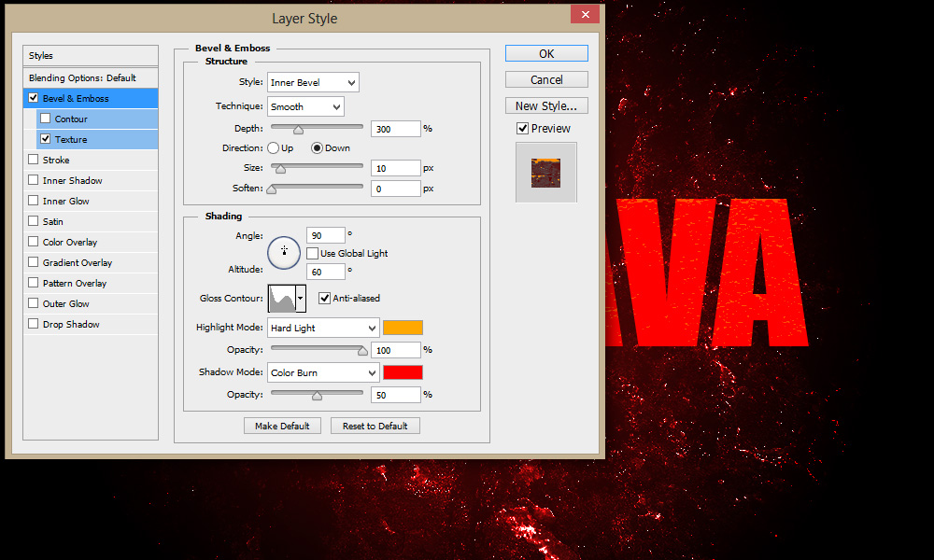Click the Altitude value field
The width and height of the screenshot is (934, 560).
(x=326, y=272)
